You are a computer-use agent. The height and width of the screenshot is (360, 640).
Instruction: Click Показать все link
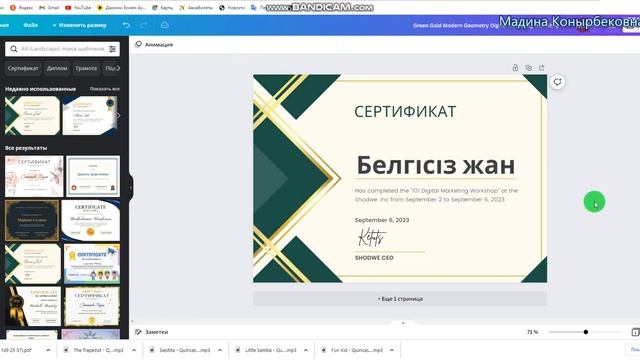coord(105,89)
